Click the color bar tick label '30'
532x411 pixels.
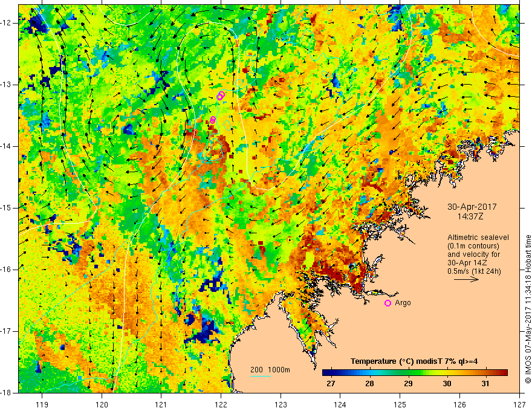tap(447, 384)
